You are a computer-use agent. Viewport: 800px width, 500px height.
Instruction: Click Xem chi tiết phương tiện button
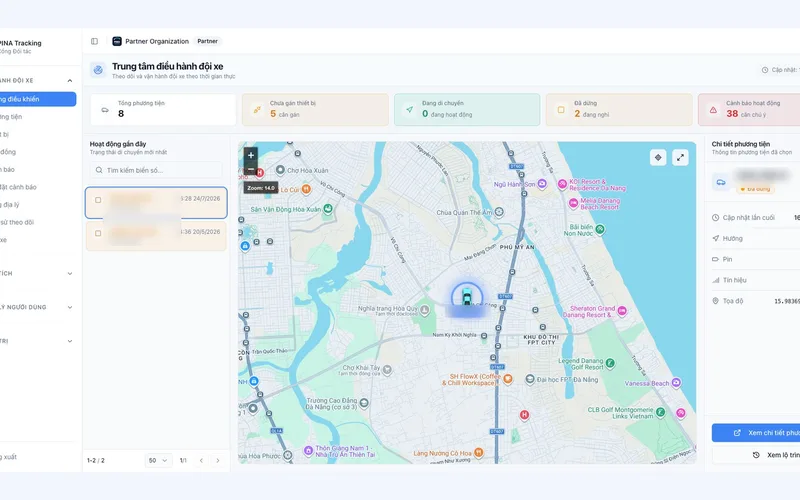coord(756,433)
